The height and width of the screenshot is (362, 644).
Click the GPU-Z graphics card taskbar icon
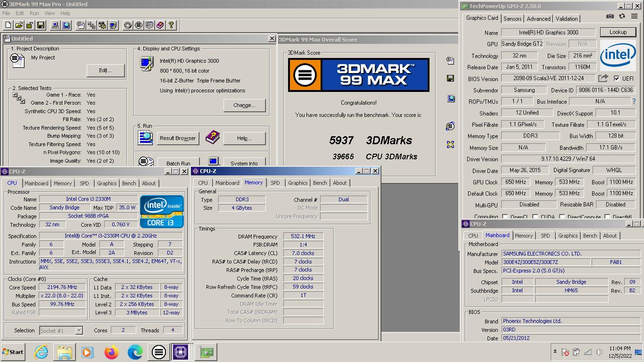[x=206, y=352]
